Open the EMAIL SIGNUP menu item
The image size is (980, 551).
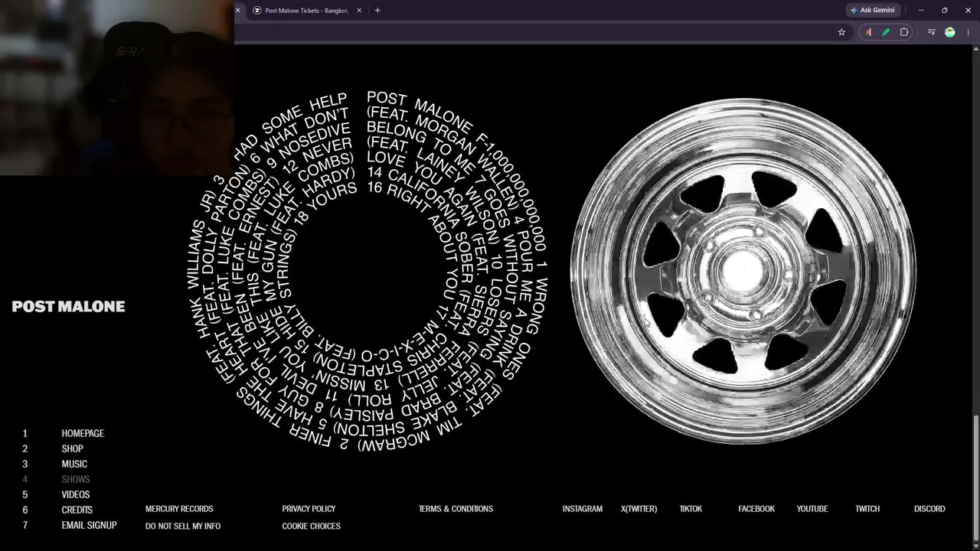pos(89,525)
